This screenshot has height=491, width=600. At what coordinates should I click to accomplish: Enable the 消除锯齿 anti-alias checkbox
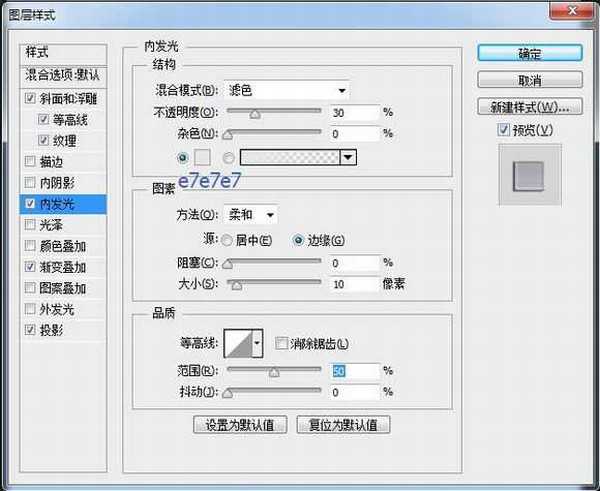tap(281, 343)
